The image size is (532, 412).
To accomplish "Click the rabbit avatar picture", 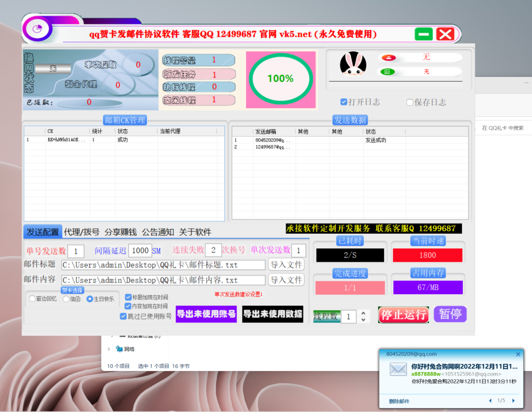I will 353,63.
